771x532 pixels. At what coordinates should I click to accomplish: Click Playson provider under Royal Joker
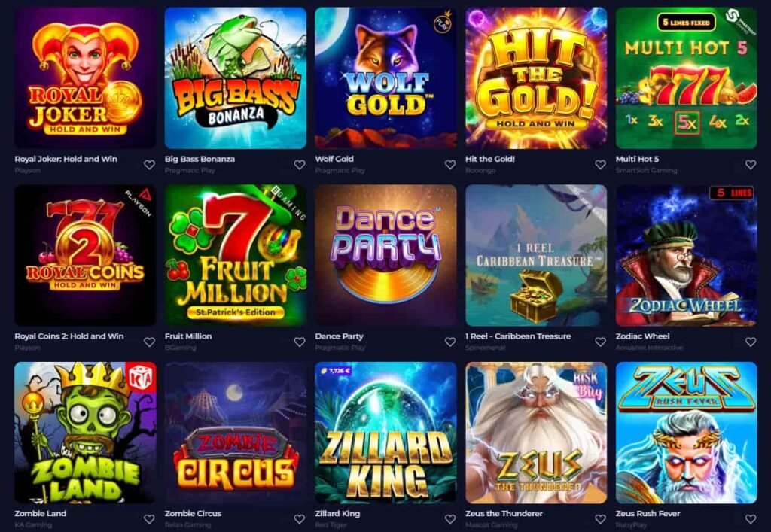coord(28,171)
